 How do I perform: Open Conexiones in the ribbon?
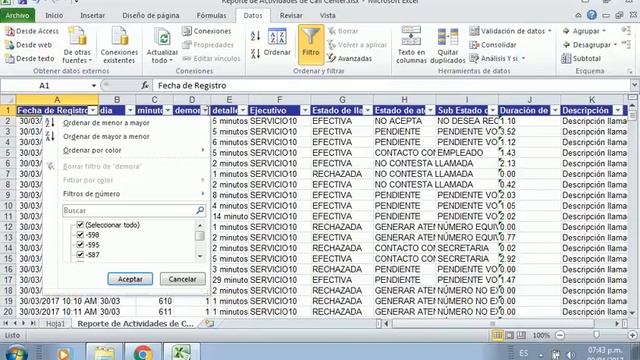pyautogui.click(x=207, y=31)
